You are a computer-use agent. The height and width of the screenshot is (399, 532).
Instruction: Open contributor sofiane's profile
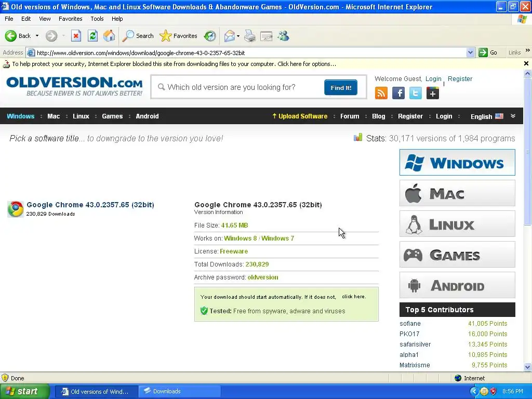410,323
